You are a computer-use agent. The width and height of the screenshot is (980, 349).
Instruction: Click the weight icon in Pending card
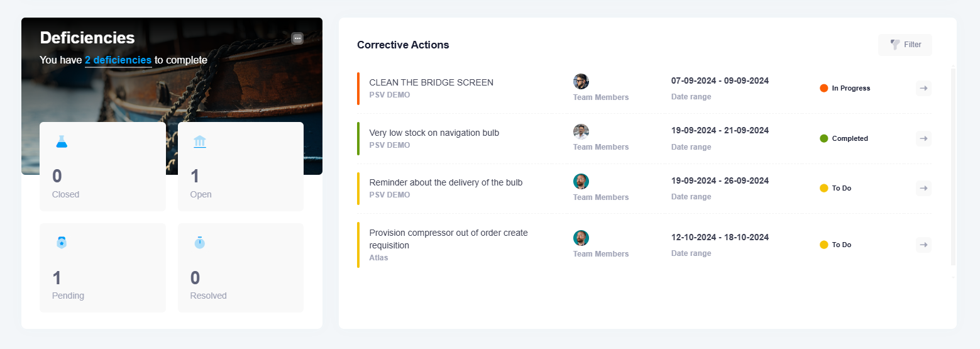tap(61, 242)
